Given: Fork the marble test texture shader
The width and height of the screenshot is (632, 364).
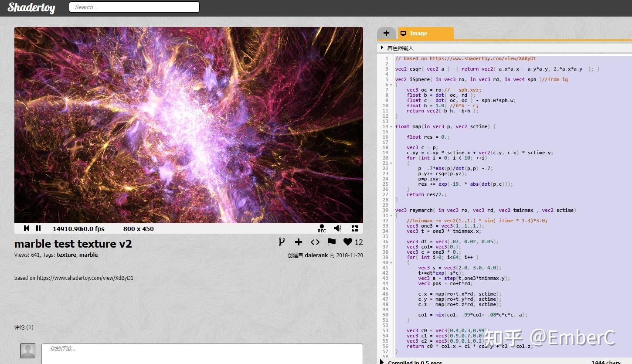Looking at the screenshot, I should [282, 242].
